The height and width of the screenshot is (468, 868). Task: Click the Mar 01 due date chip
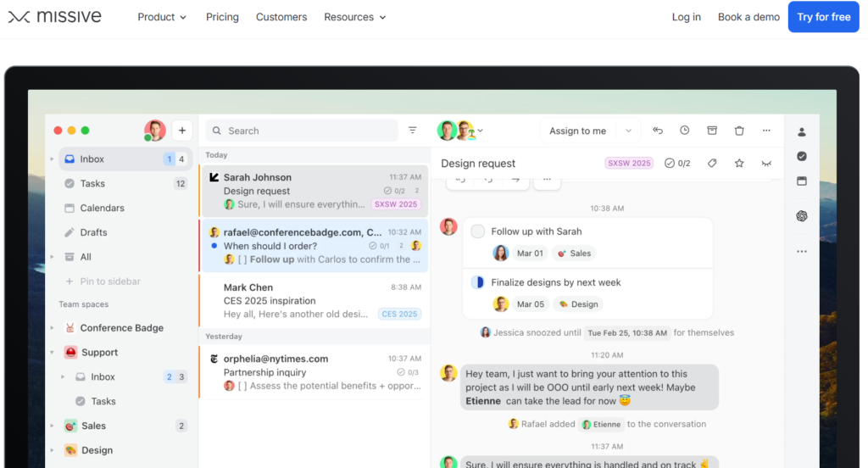[x=530, y=253]
